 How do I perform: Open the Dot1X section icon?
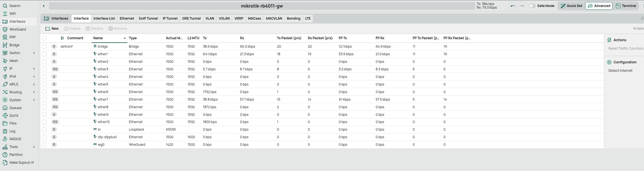[5, 115]
